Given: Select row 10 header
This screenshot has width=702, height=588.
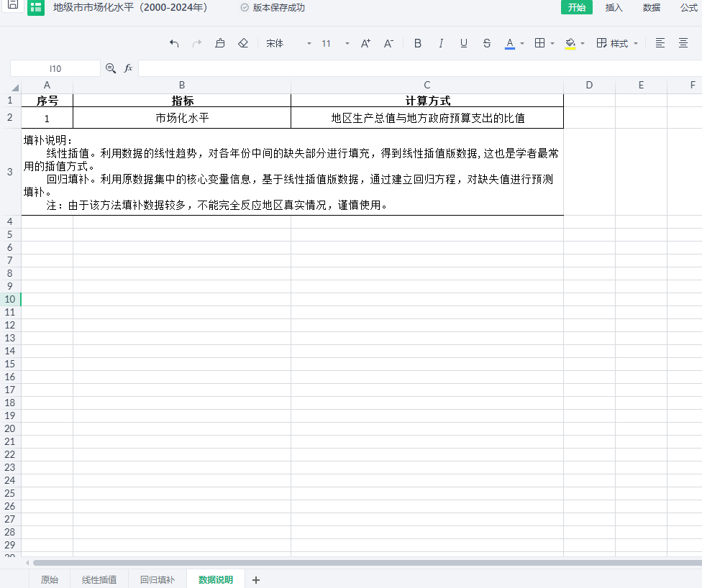Looking at the screenshot, I should pyautogui.click(x=10, y=299).
